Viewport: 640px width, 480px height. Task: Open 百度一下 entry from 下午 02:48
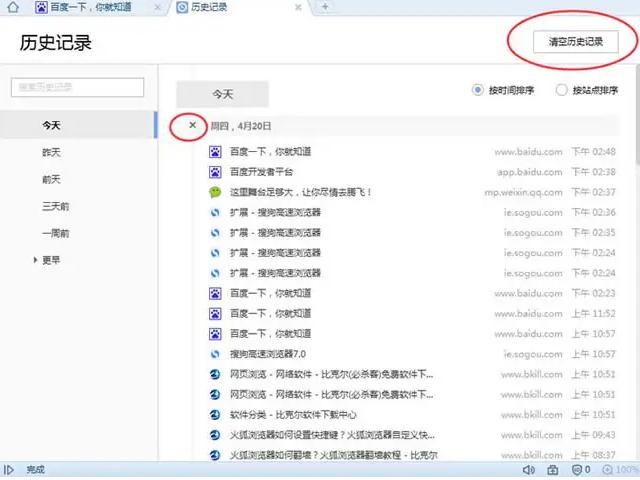pyautogui.click(x=270, y=152)
